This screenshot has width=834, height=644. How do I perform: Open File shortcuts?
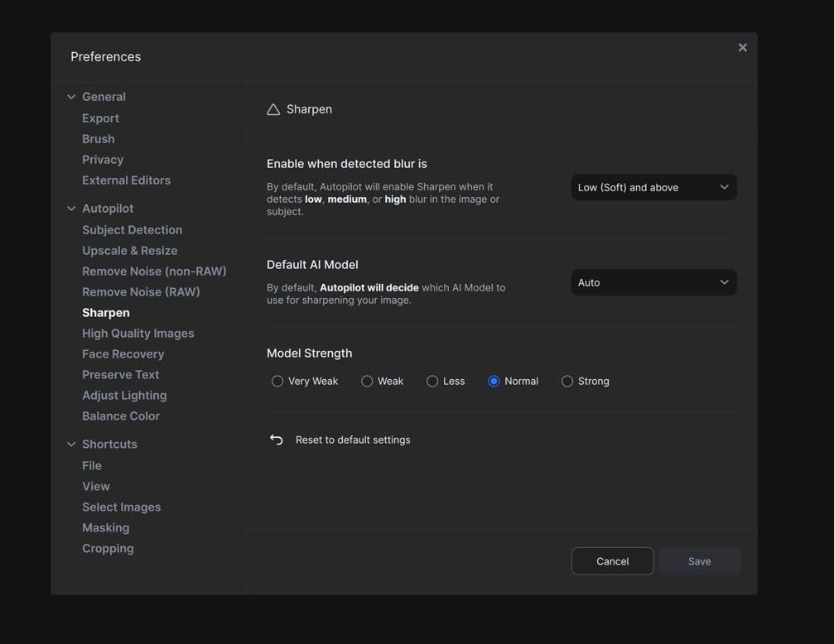tap(91, 466)
